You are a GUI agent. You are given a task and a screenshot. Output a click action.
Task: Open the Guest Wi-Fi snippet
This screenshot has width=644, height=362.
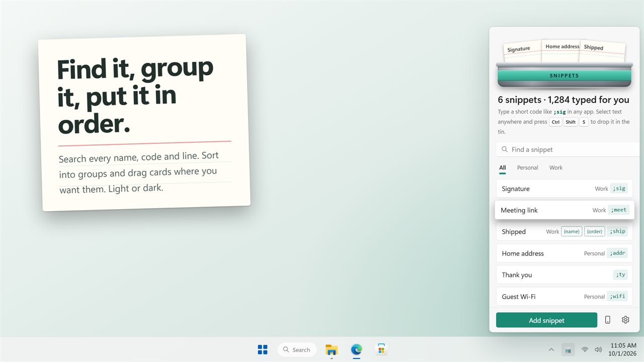pyautogui.click(x=564, y=297)
